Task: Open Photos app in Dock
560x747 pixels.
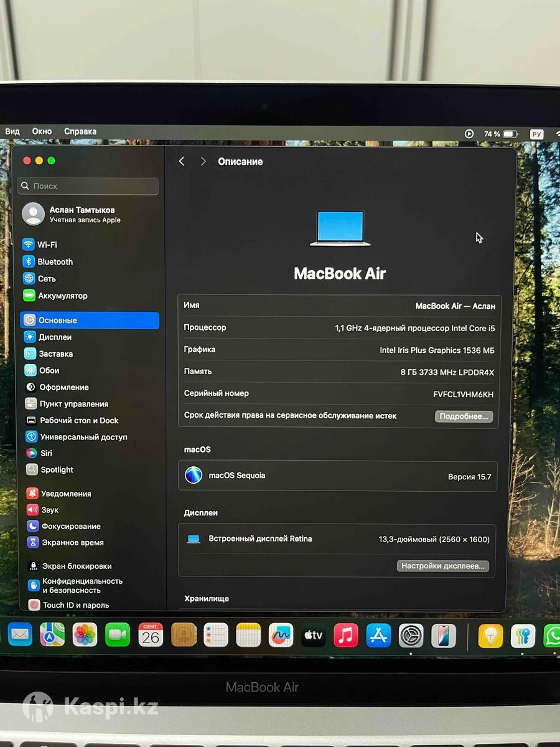Action: (x=85, y=635)
